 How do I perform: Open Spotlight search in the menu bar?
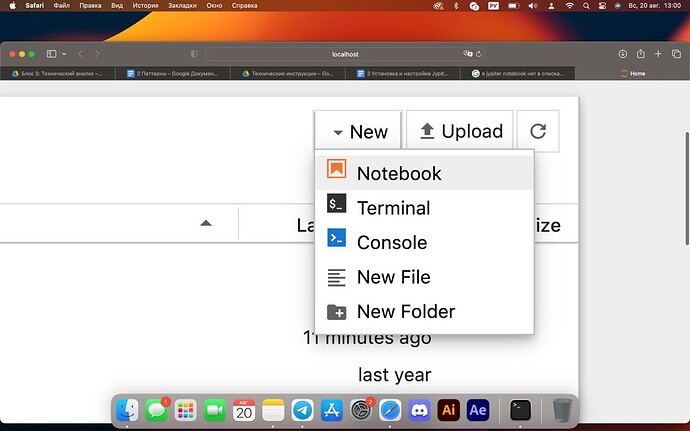click(x=586, y=6)
